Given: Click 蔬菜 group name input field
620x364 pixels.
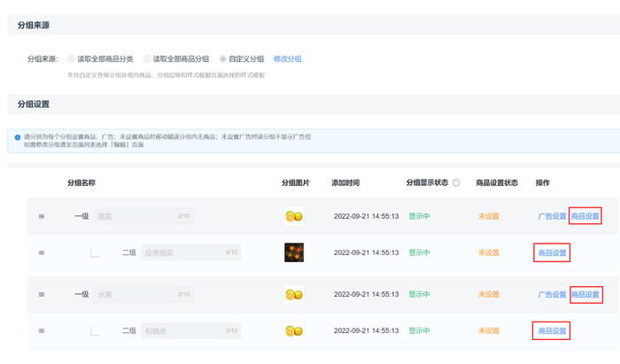Looking at the screenshot, I should [143, 216].
